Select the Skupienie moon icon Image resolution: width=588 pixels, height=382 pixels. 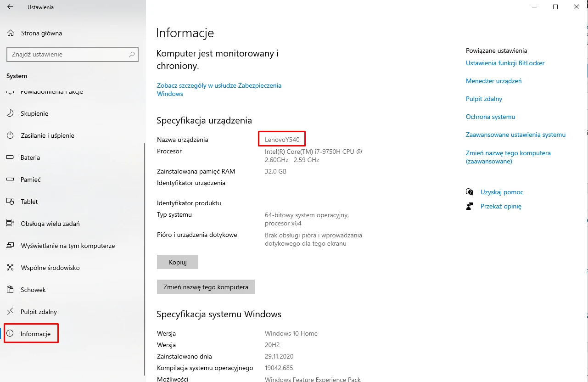11,113
